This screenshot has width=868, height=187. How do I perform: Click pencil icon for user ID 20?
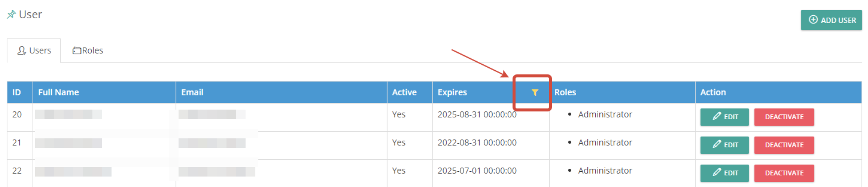tap(716, 116)
